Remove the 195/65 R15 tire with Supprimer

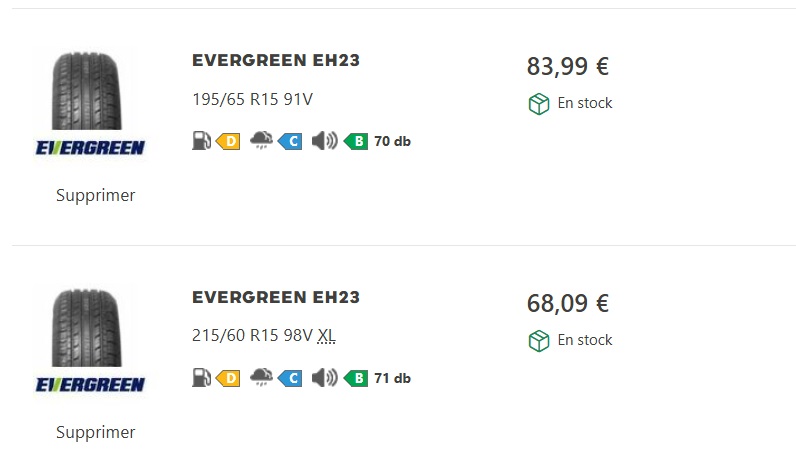click(x=95, y=195)
